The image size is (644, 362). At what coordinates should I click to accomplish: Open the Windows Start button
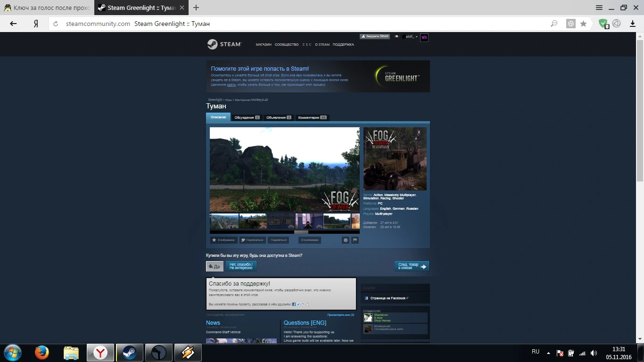pyautogui.click(x=12, y=353)
